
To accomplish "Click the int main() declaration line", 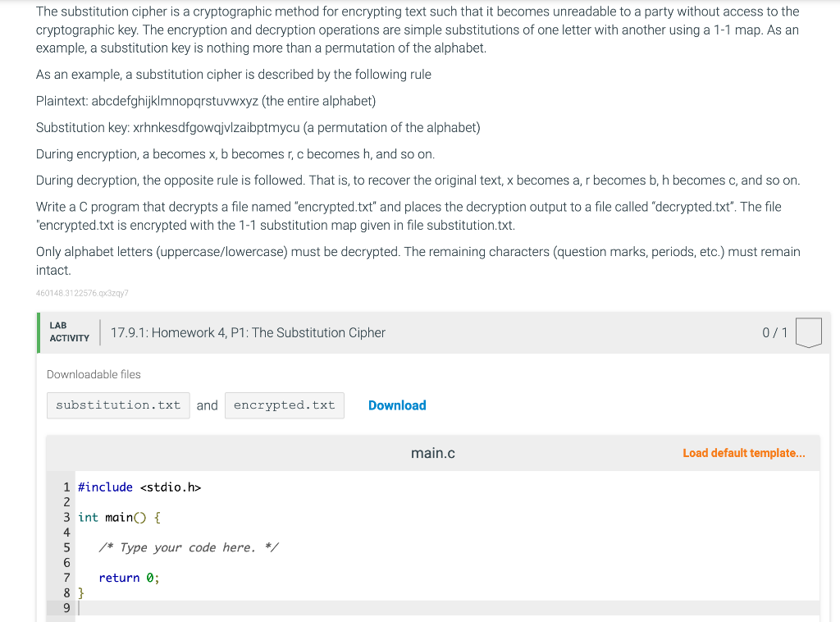I will [x=115, y=517].
